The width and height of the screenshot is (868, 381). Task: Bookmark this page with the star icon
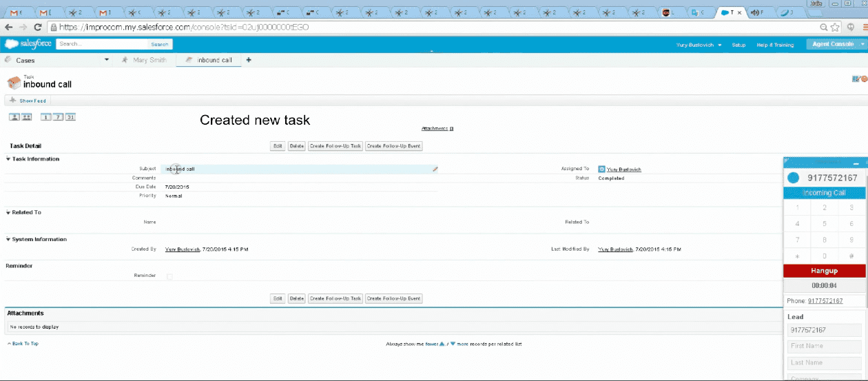[x=835, y=27]
